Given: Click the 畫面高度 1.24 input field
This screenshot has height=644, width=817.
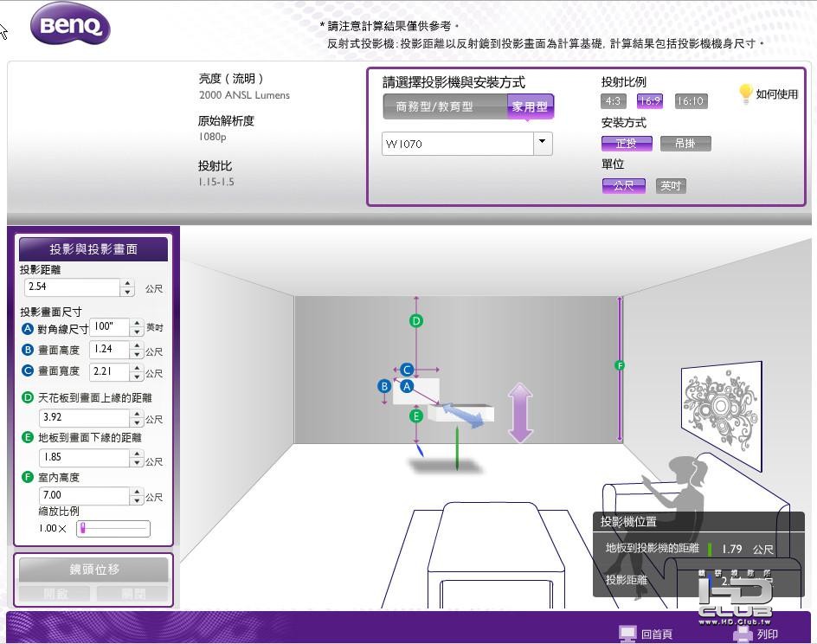Looking at the screenshot, I should pos(109,350).
